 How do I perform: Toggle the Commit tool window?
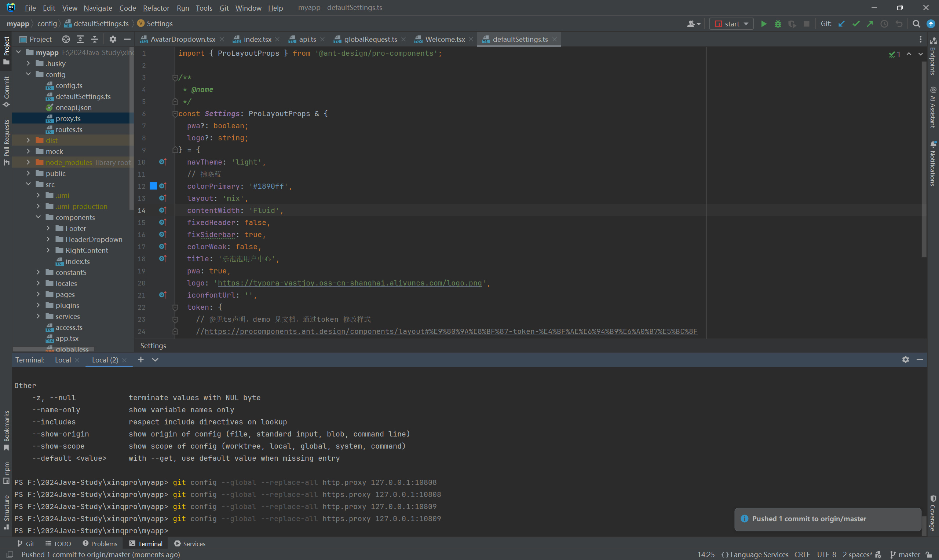(6, 92)
